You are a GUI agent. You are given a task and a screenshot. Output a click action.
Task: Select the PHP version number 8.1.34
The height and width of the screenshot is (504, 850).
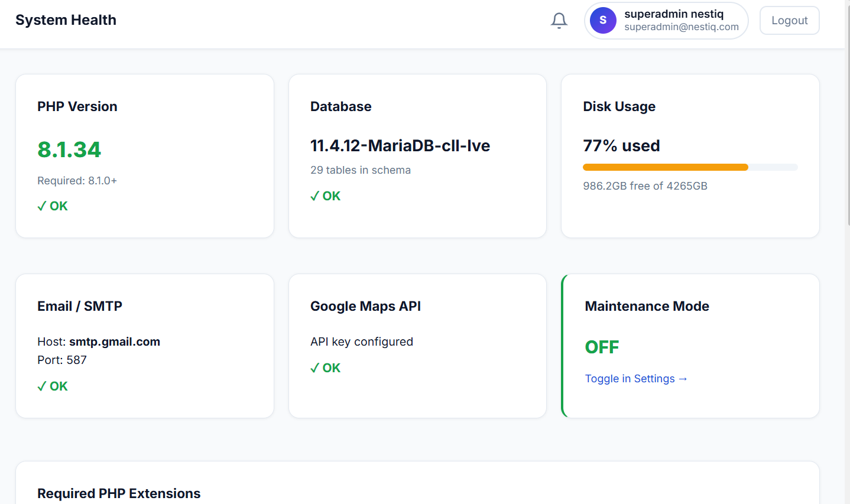point(69,149)
